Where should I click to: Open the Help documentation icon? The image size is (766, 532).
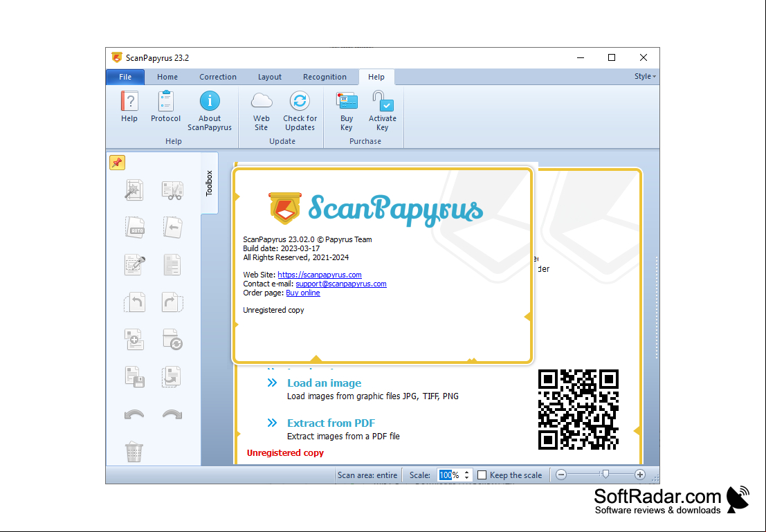pos(129,101)
